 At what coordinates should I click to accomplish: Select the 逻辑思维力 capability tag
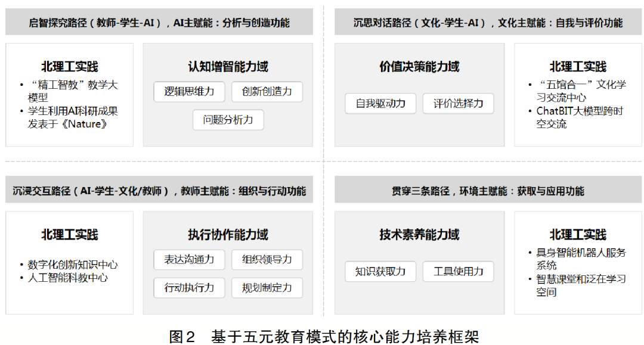[189, 92]
